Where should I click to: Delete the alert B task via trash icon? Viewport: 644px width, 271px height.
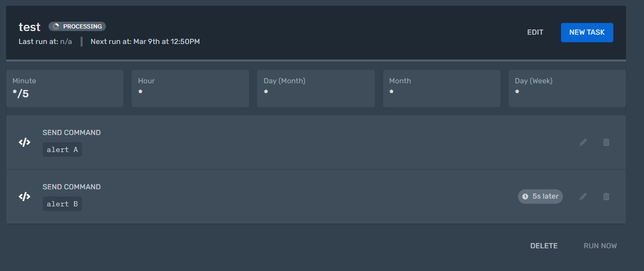606,197
